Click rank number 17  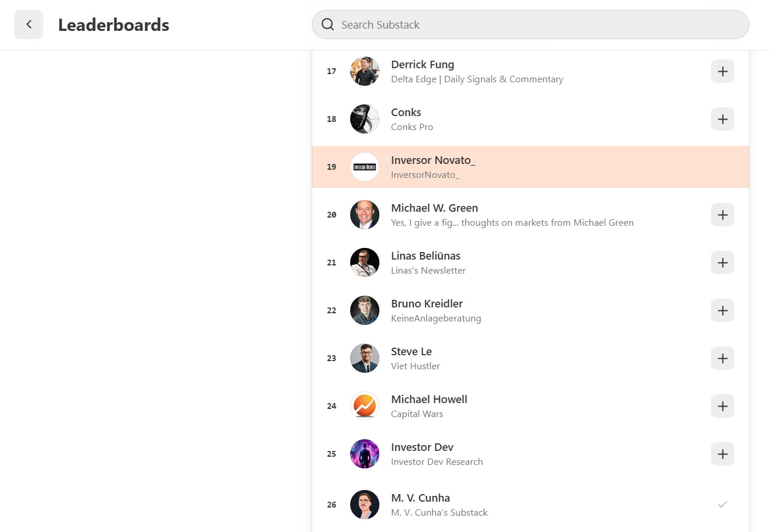tap(332, 71)
